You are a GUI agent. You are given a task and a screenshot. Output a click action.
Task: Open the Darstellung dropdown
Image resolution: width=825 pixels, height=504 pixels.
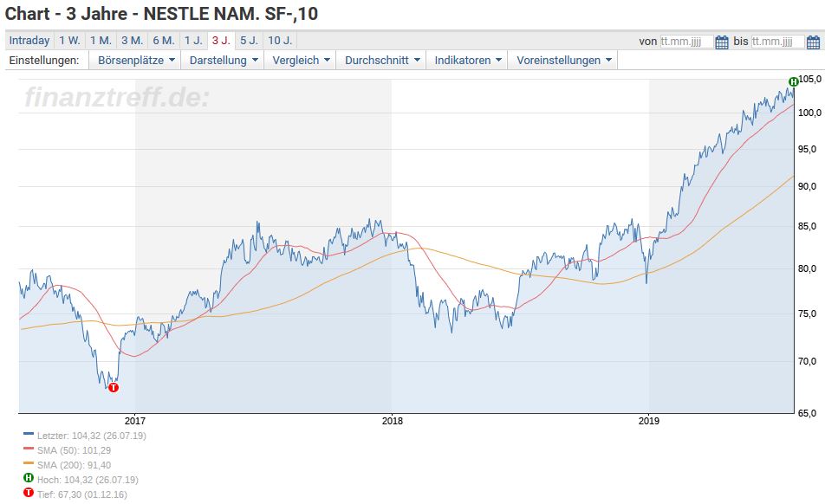[223, 61]
